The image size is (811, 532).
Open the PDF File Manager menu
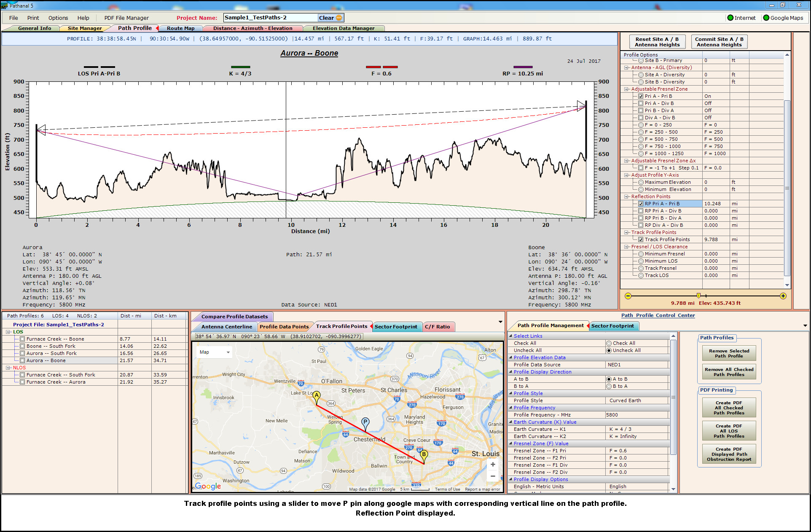point(126,18)
